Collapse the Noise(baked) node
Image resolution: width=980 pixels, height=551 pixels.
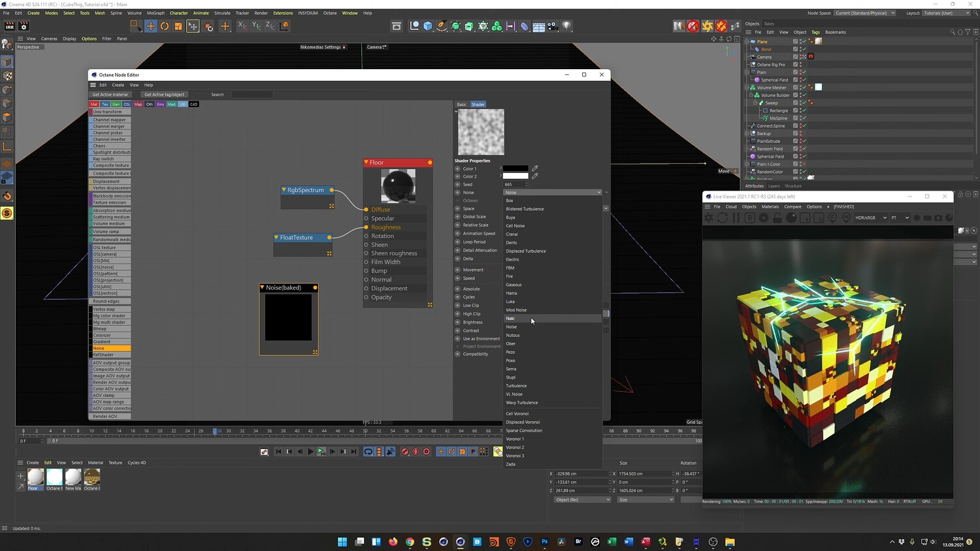[263, 287]
